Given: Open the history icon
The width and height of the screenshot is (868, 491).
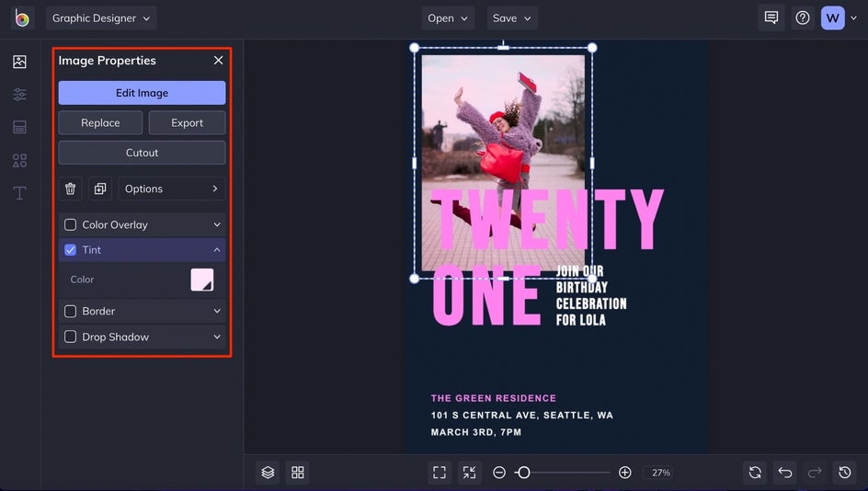Looking at the screenshot, I should (x=845, y=473).
